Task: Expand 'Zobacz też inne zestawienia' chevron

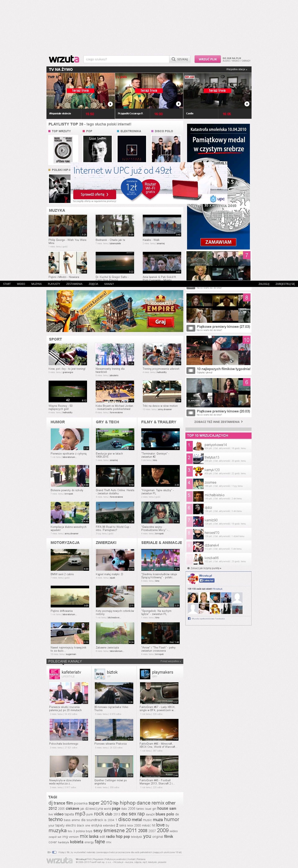Action: point(242,422)
